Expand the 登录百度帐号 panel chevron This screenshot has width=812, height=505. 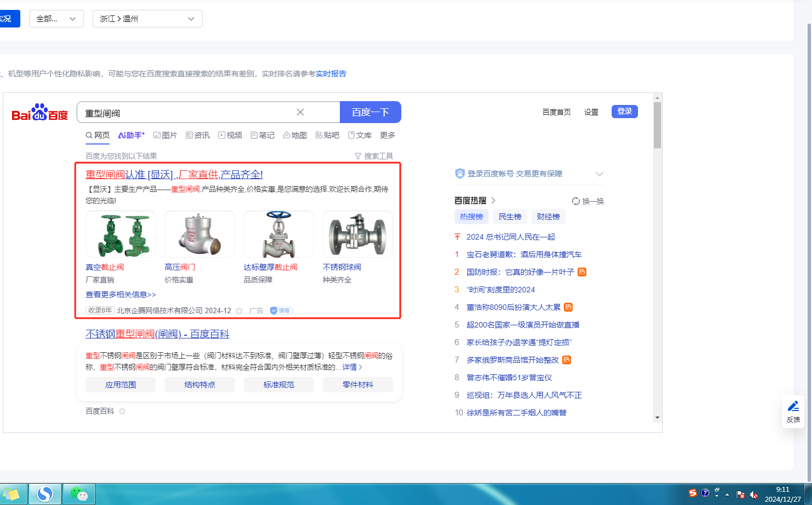click(x=599, y=174)
